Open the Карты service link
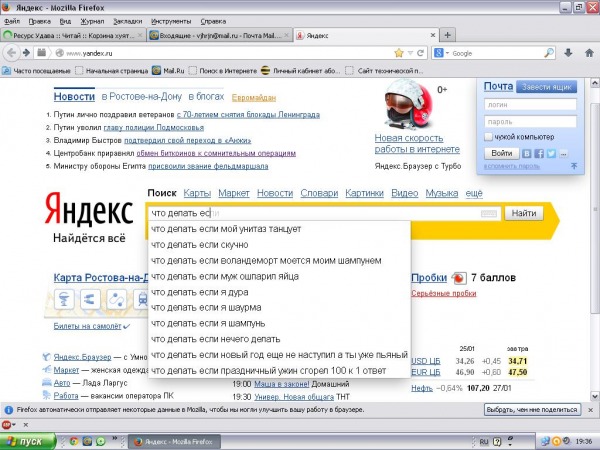This screenshot has height=450, width=600. pos(197,193)
